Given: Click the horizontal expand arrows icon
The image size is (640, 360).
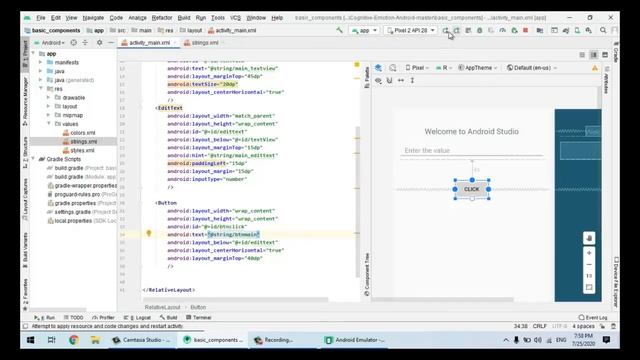Looking at the screenshot, I should [x=401, y=80].
